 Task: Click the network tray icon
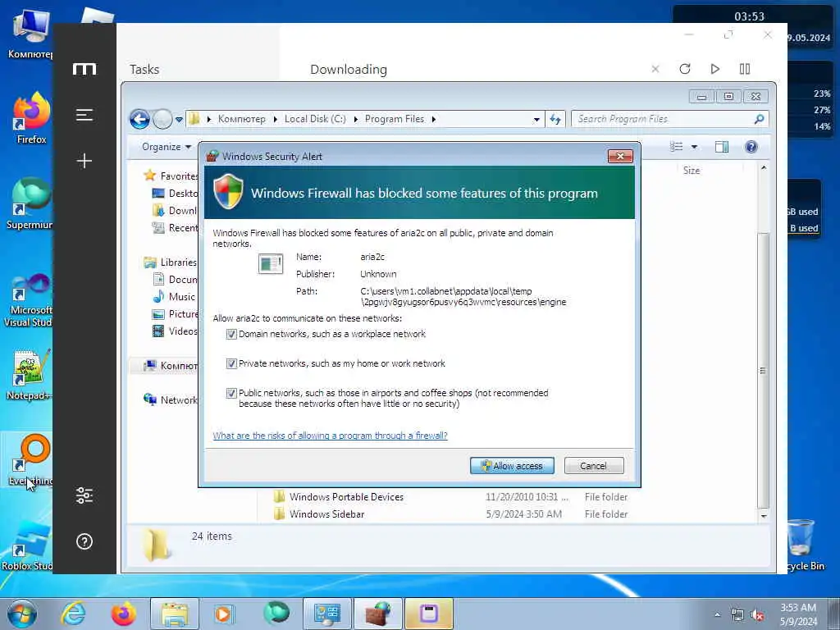pos(737,615)
